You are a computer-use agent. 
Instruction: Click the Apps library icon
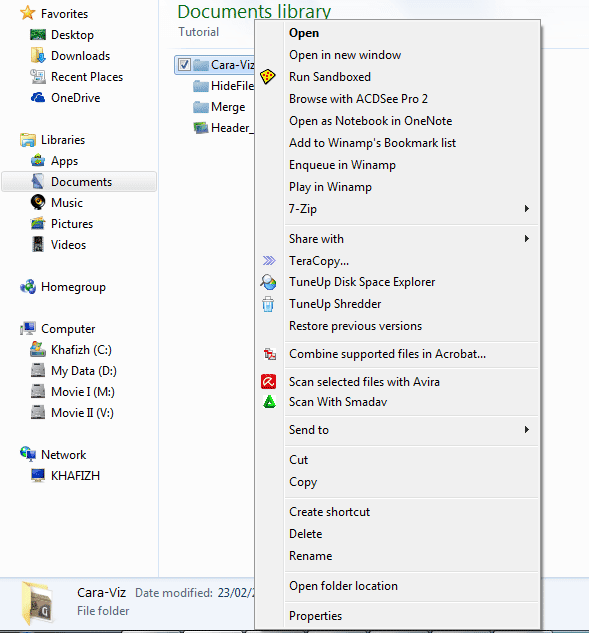click(38, 161)
